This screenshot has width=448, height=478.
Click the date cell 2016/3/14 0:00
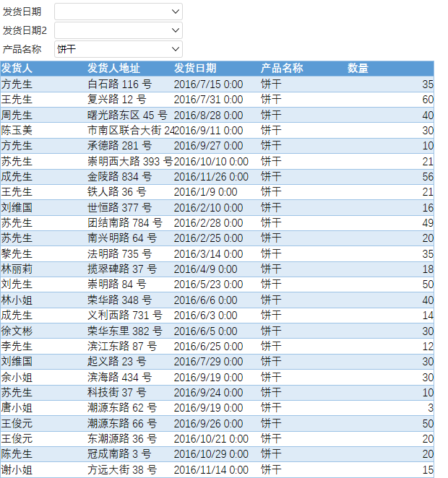coord(209,254)
